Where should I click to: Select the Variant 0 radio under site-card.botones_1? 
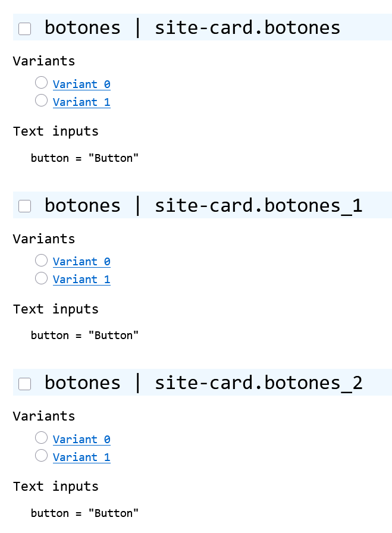41,260
